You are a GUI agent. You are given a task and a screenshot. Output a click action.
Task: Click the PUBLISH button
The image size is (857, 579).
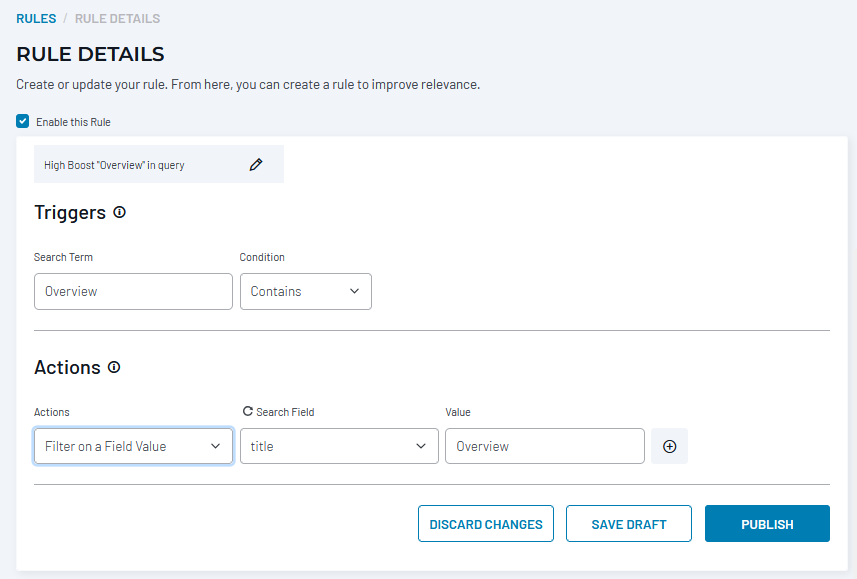[767, 524]
